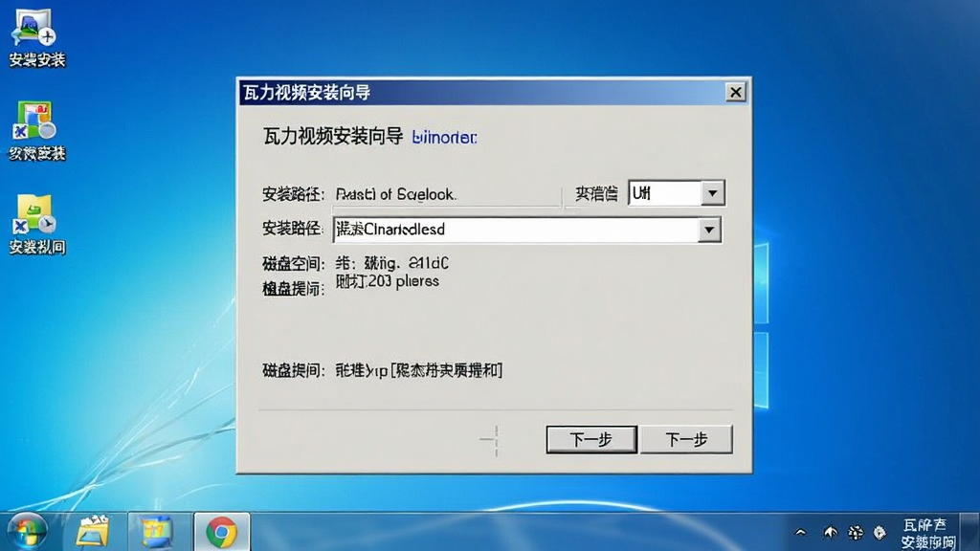Click the 磁盘空间 label
Viewport: 980px width, 551px height.
point(293,264)
